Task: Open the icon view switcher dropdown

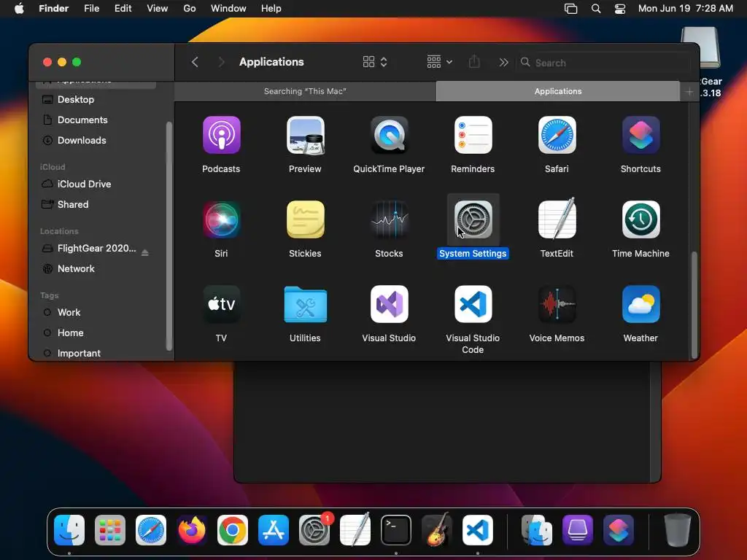Action: 375,62
